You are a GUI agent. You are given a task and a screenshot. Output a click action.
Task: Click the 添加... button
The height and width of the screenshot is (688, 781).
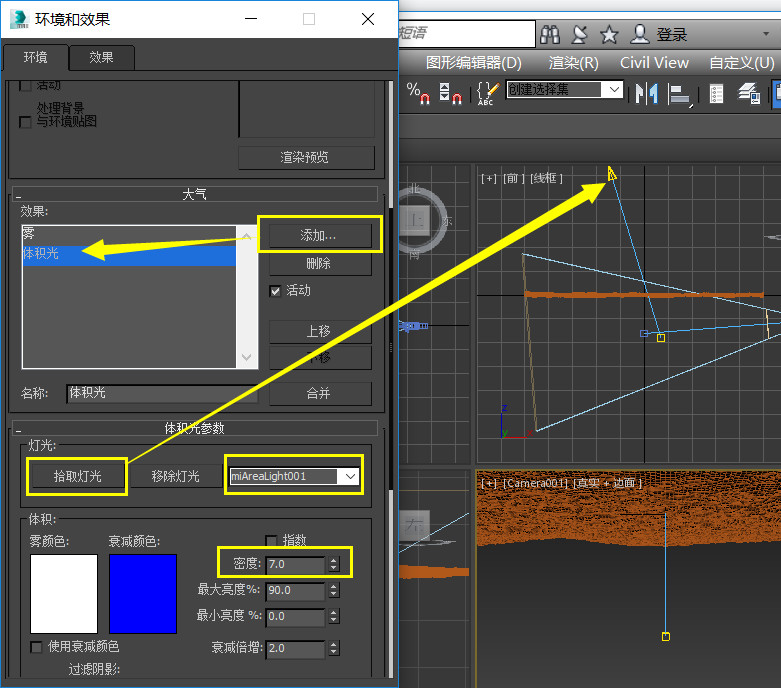click(x=319, y=235)
